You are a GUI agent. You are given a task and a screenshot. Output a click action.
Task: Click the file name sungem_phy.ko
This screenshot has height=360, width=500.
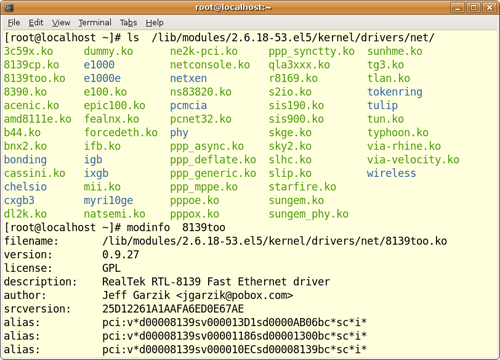(x=309, y=214)
